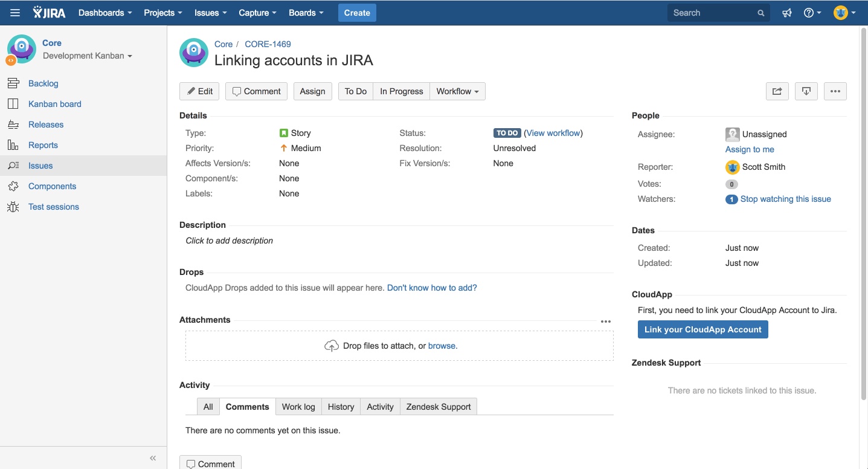The image size is (868, 469).
Task: Open the help question mark menu
Action: [812, 13]
